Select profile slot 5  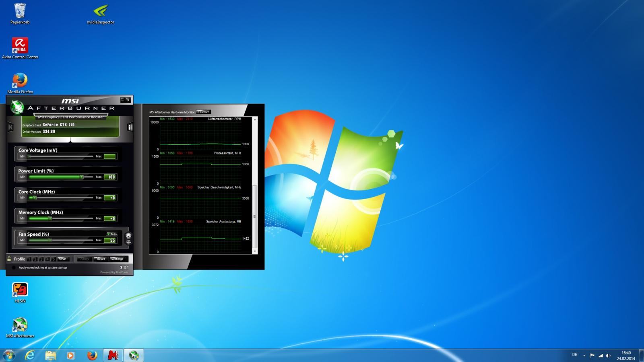tap(53, 259)
